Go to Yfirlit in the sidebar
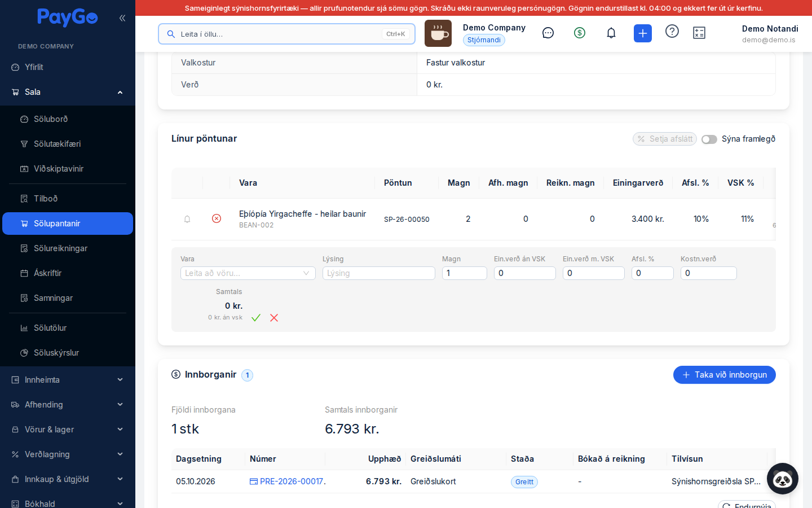Viewport: 812px width, 508px height. [x=68, y=67]
